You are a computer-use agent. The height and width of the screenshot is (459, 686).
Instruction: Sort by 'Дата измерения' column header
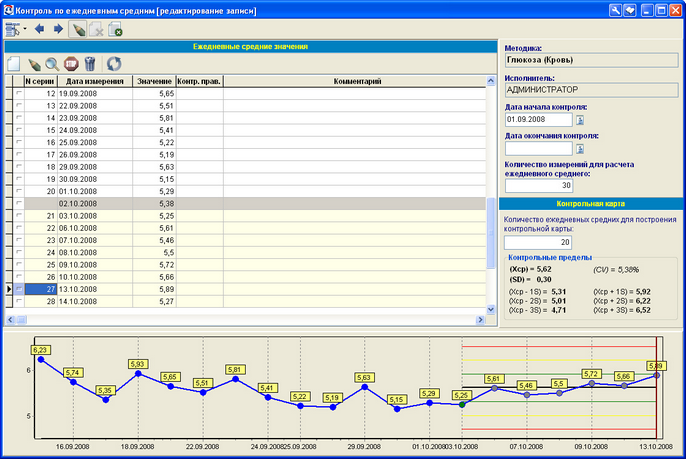(x=94, y=81)
